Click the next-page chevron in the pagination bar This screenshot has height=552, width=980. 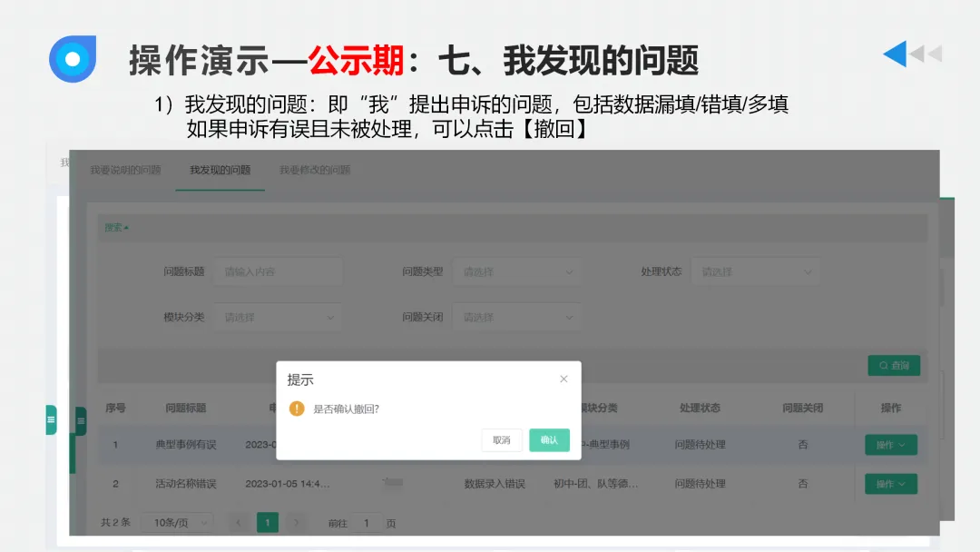coord(293,523)
